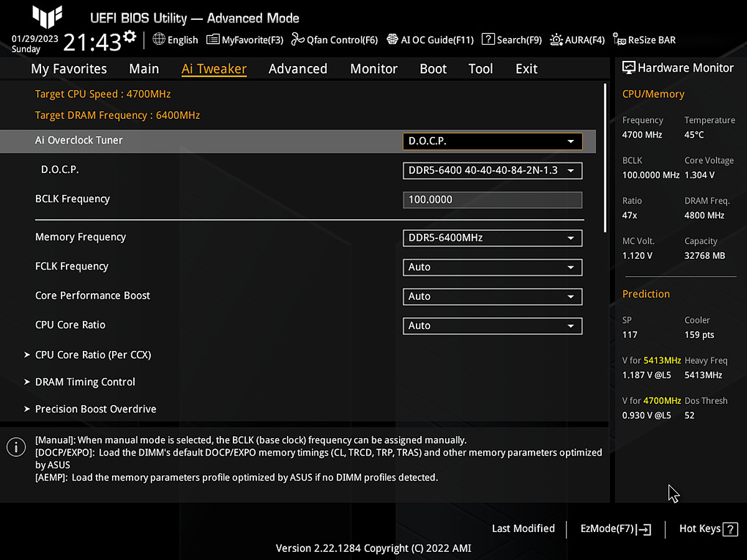Screen dimensions: 747x560
Task: Click the Hardware Monitor screen icon
Action: pyautogui.click(x=628, y=68)
